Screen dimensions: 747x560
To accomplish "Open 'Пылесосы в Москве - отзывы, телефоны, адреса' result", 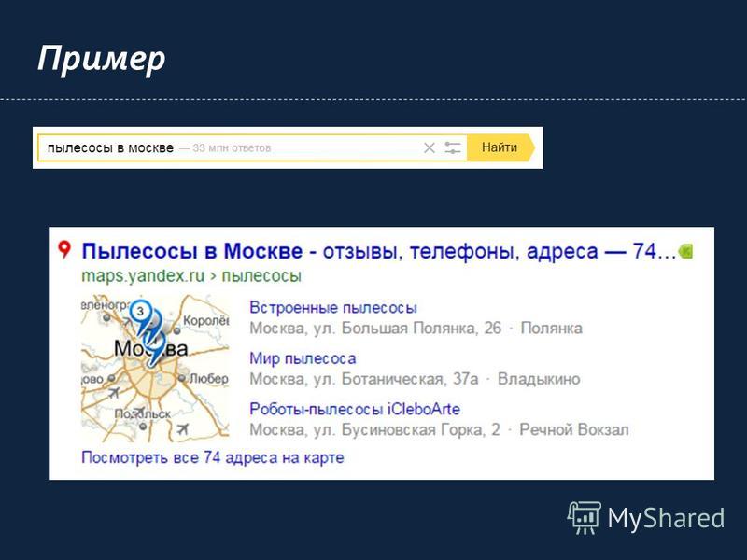I will (x=379, y=251).
